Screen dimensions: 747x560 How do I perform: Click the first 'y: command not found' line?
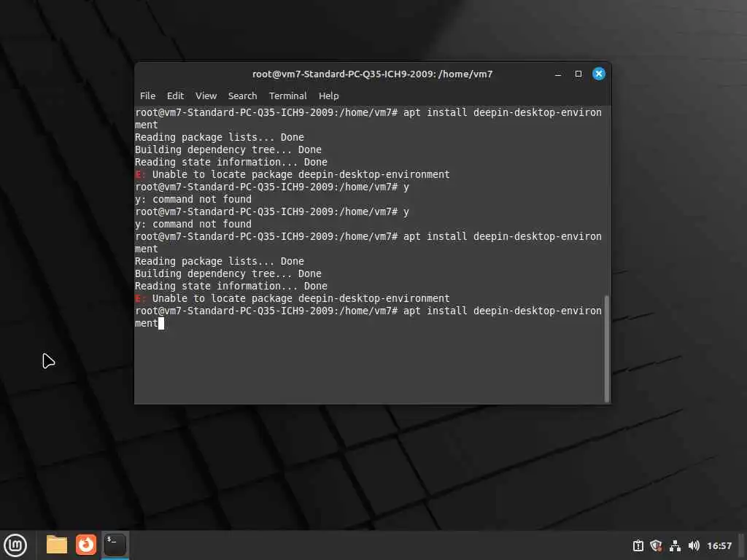click(193, 199)
